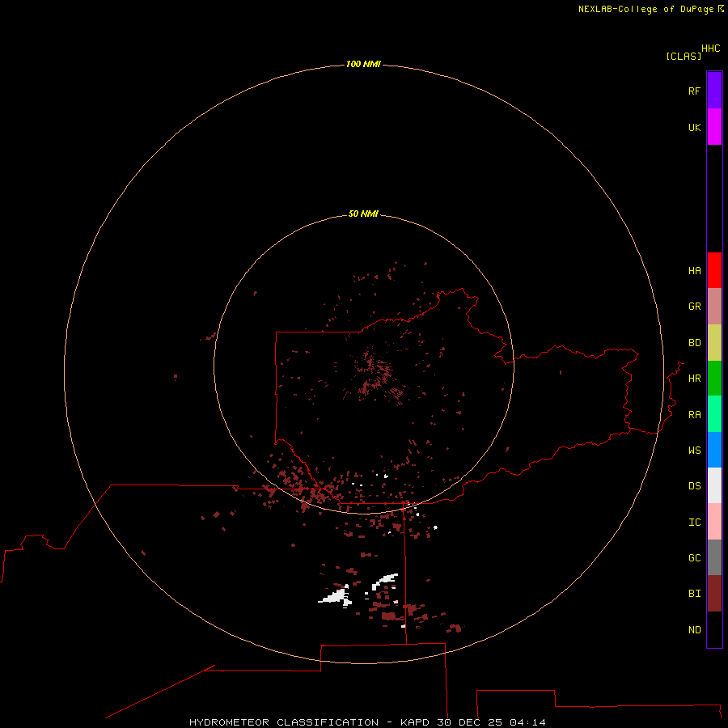
Task: Click the 100 NMI range ring label
Action: pos(363,64)
